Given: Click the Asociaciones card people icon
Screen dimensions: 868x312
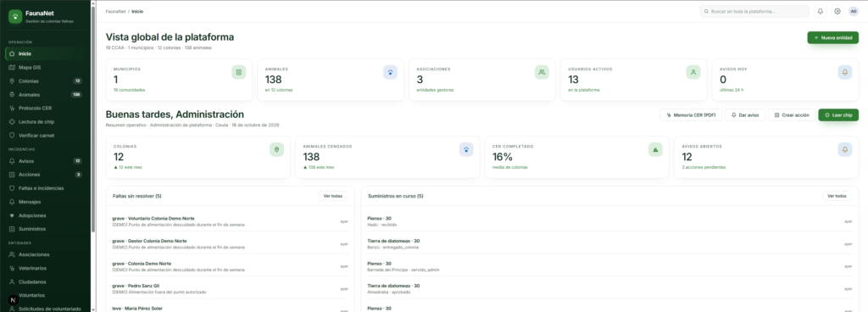Looking at the screenshot, I should pos(542,72).
